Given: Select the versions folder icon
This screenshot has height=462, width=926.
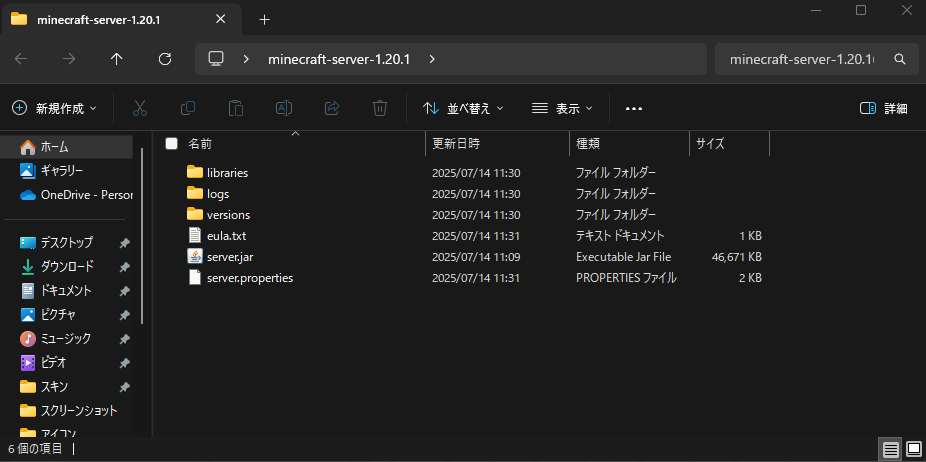Looking at the screenshot, I should pyautogui.click(x=195, y=214).
